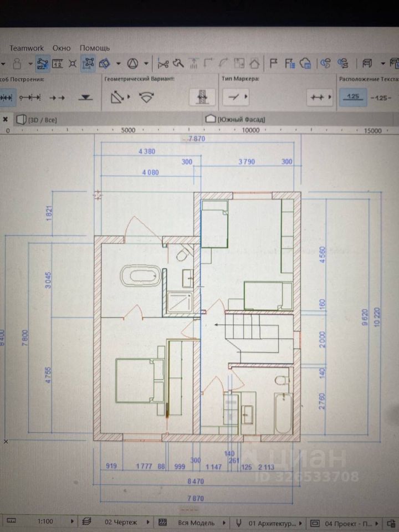Click the house outline icon in the toolbar
Viewport: 399px width, 532px height.
pos(254,63)
